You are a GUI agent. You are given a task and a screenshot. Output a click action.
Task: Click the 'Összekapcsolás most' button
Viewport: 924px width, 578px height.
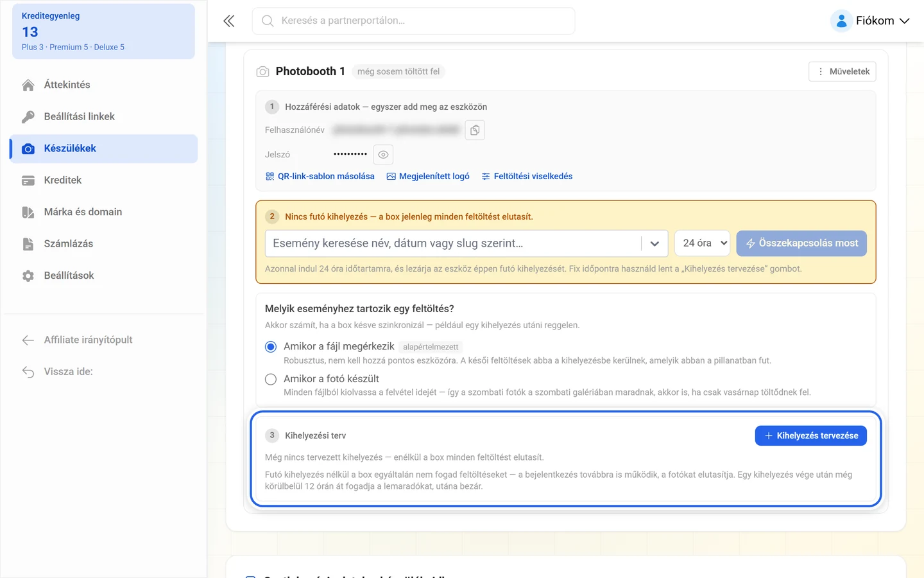tap(801, 243)
